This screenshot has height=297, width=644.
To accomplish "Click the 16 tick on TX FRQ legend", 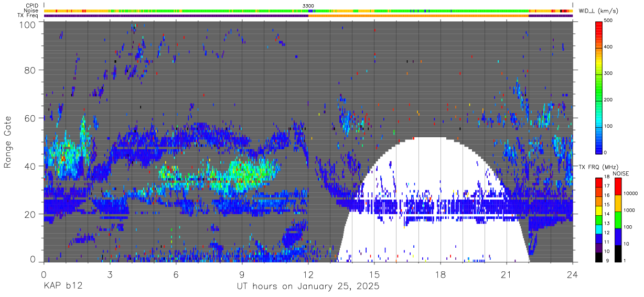I will (607, 195).
